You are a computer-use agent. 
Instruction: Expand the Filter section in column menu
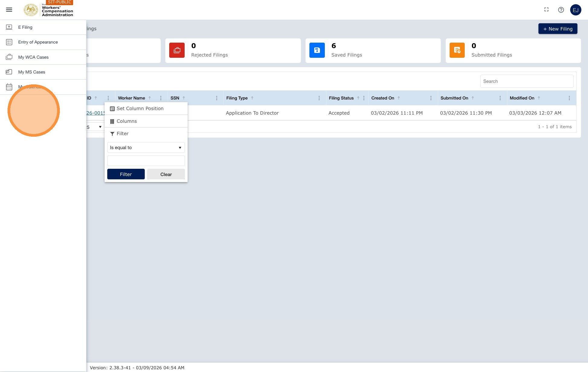[x=146, y=134]
